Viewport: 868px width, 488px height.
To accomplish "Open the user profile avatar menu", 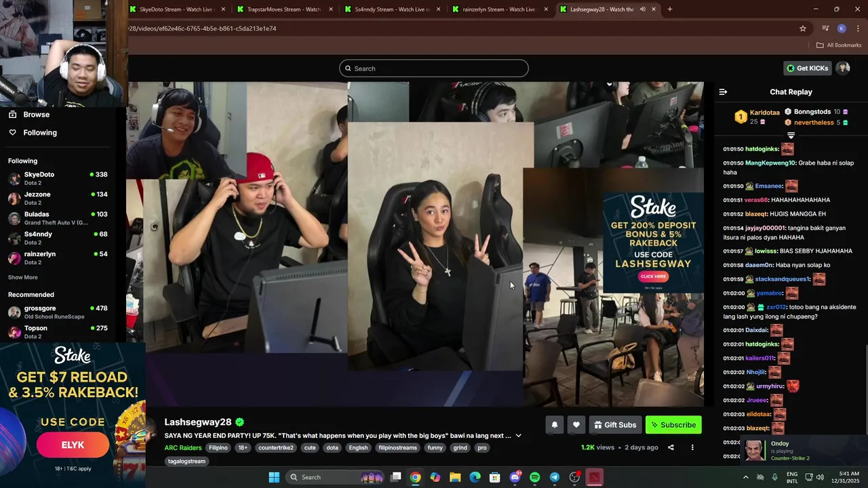I will point(843,68).
